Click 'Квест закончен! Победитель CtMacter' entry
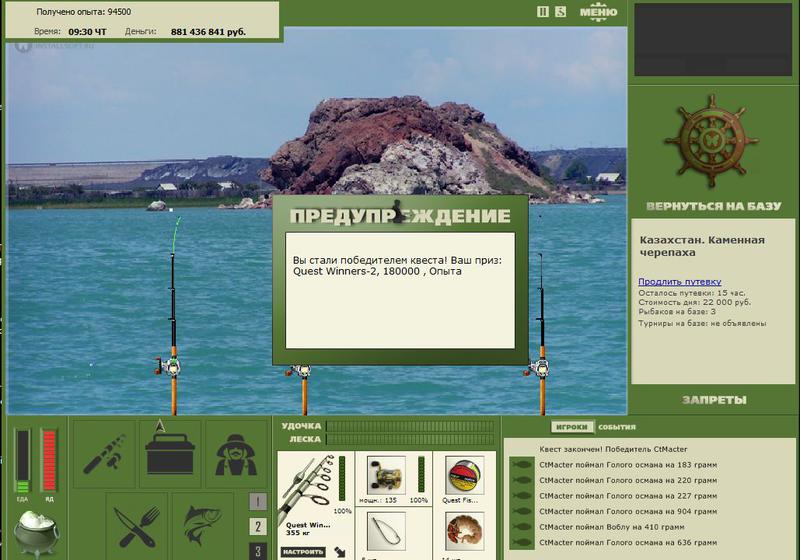The width and height of the screenshot is (800, 560). click(613, 449)
